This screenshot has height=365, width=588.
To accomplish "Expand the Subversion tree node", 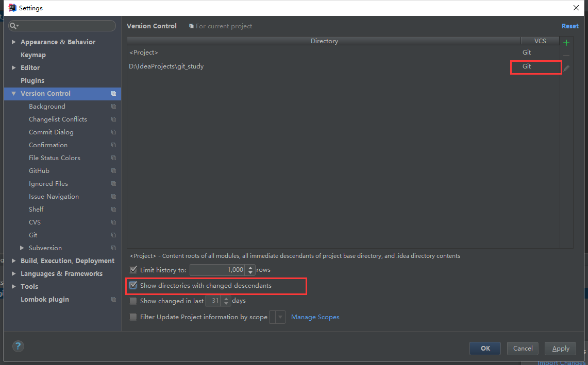I will coord(22,248).
